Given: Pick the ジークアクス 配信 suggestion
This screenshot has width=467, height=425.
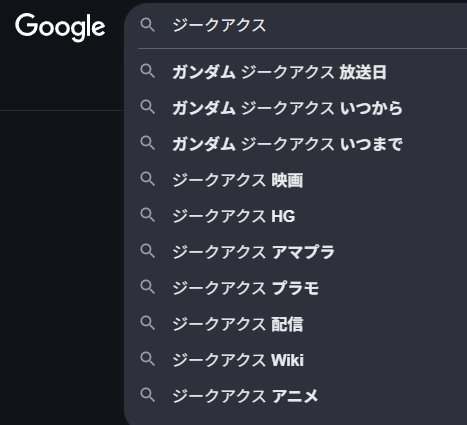Looking at the screenshot, I should [x=296, y=324].
